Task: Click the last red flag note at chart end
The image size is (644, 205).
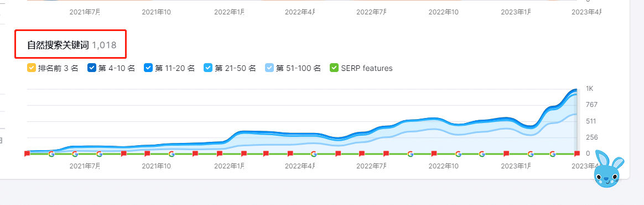Action: coord(577,153)
